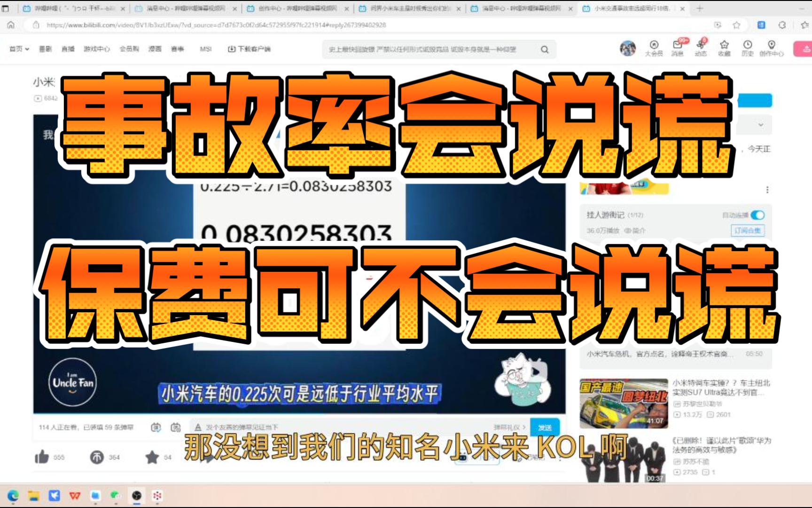Open 国产最速 圆梦纽北 video thumbnail
Image resolution: width=812 pixels, height=508 pixels.
[624, 404]
